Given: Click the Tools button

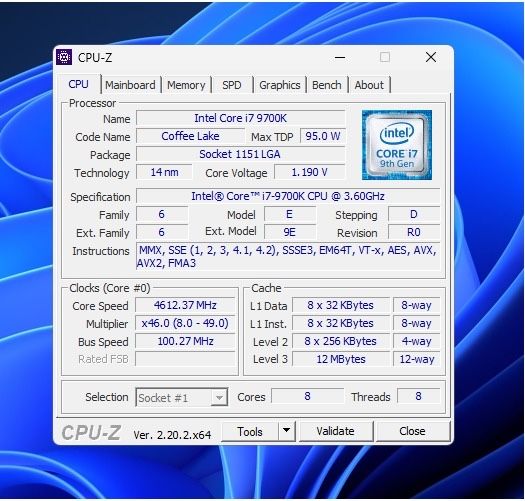Looking at the screenshot, I should 250,431.
